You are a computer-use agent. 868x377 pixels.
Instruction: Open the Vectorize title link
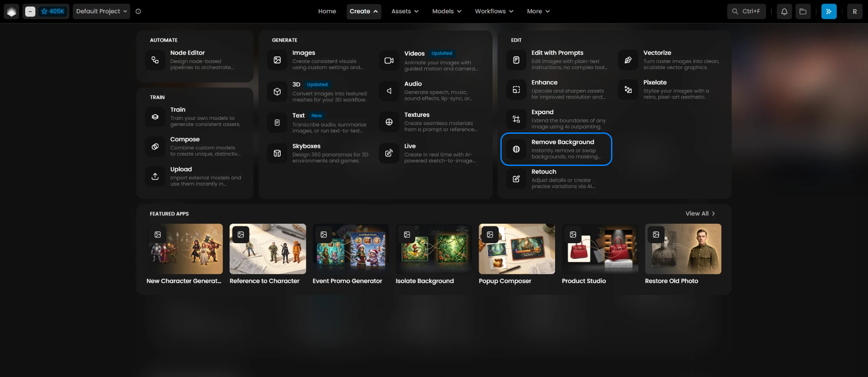pos(657,53)
